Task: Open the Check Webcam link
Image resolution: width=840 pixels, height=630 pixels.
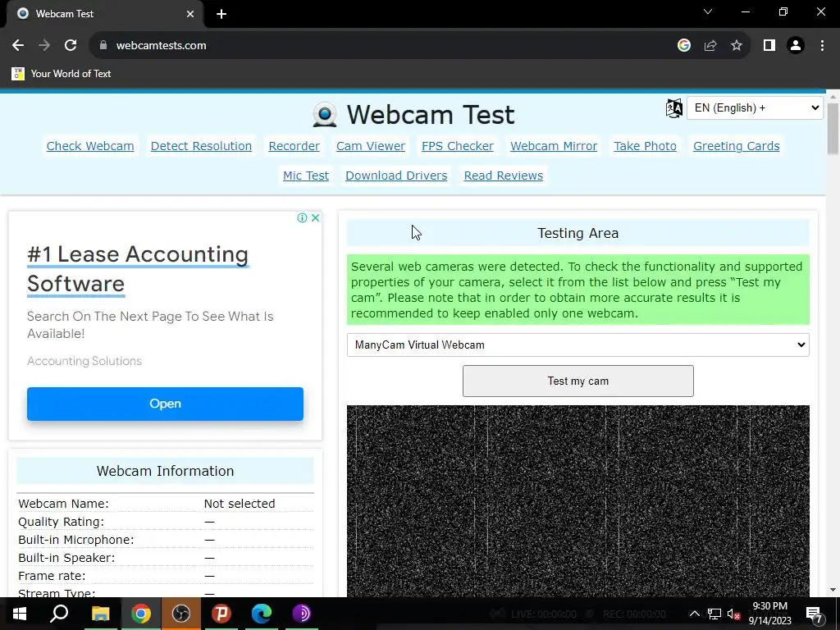Action: tap(90, 146)
